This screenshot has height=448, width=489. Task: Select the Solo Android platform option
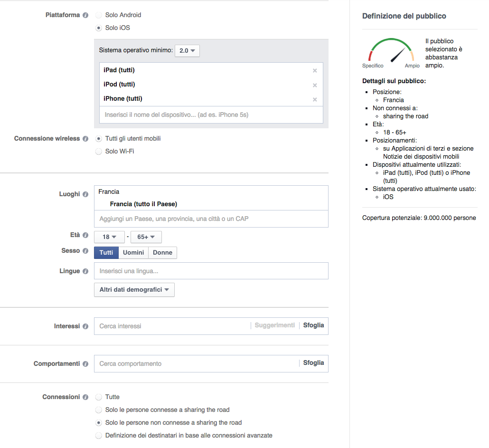[x=99, y=15]
